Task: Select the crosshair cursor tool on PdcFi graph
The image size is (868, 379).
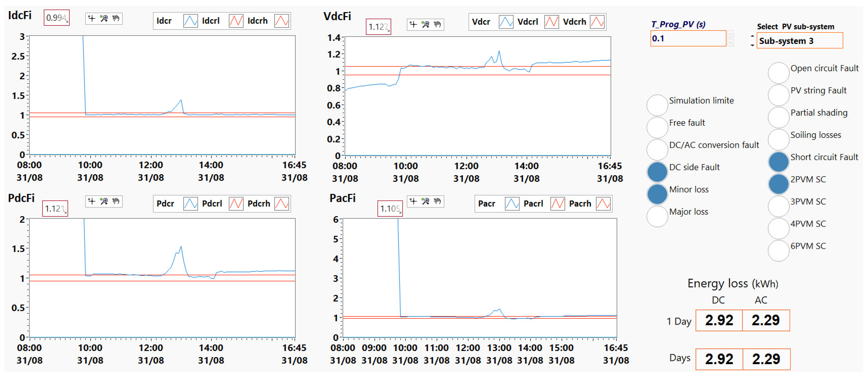Action: click(x=92, y=201)
